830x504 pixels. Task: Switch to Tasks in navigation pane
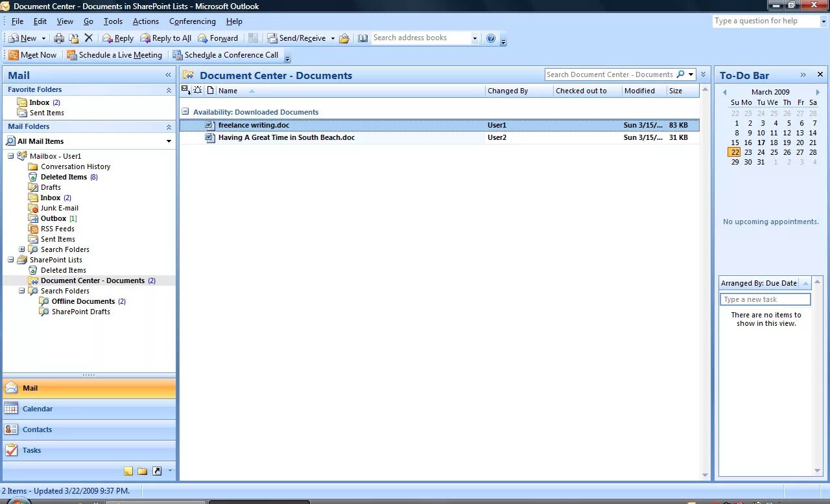coord(89,450)
